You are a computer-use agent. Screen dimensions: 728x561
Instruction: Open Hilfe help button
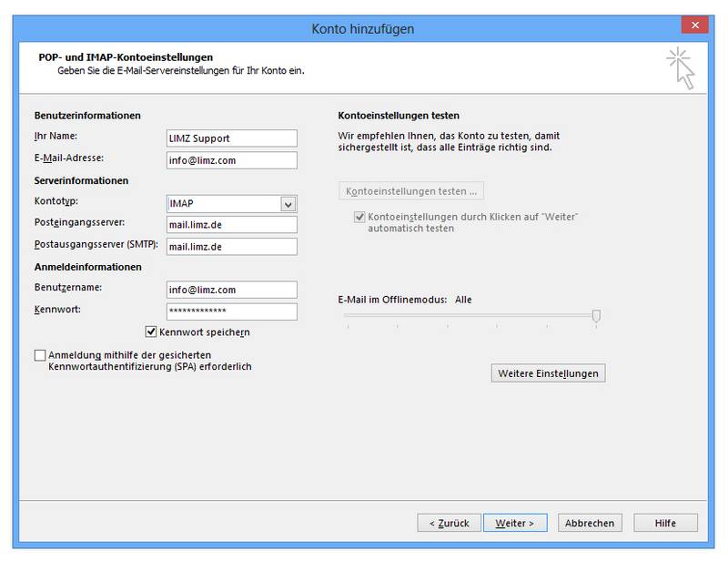(x=665, y=523)
